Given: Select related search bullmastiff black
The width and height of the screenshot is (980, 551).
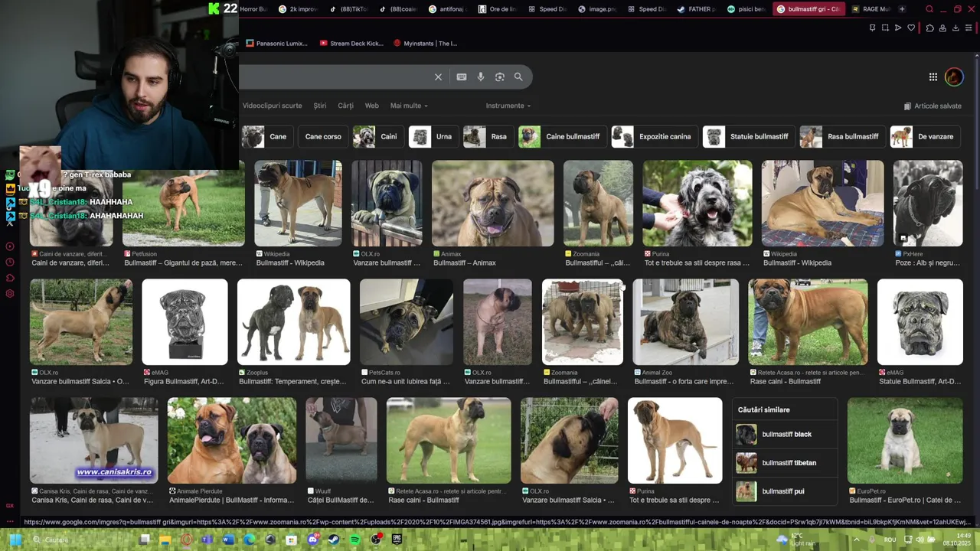Looking at the screenshot, I should click(x=785, y=435).
